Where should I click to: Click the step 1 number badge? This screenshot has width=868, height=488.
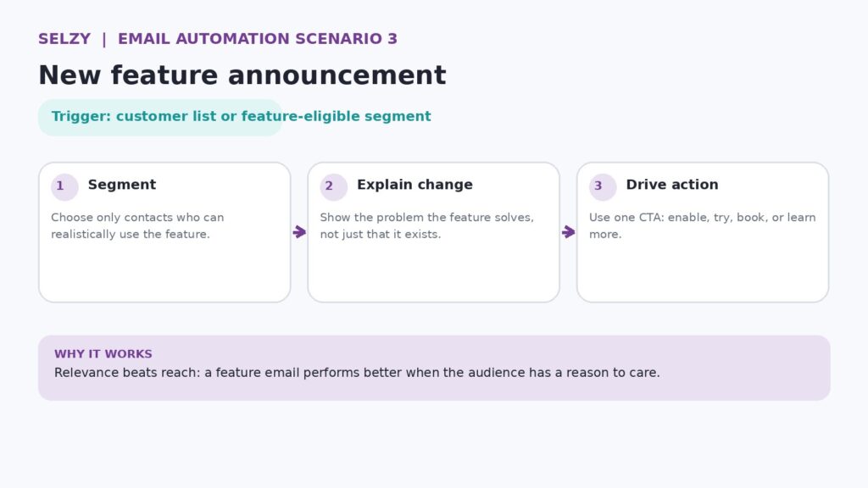pos(64,186)
